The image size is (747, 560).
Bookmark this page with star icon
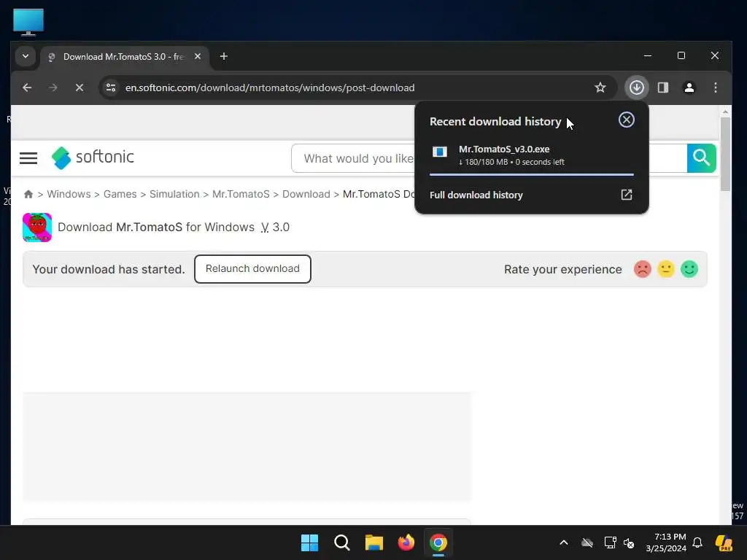(x=600, y=87)
